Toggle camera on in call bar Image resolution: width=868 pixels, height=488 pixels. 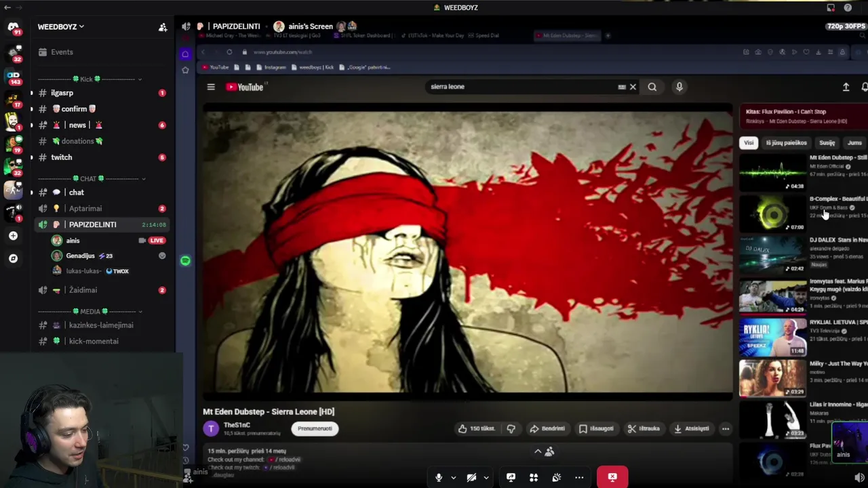[471, 477]
